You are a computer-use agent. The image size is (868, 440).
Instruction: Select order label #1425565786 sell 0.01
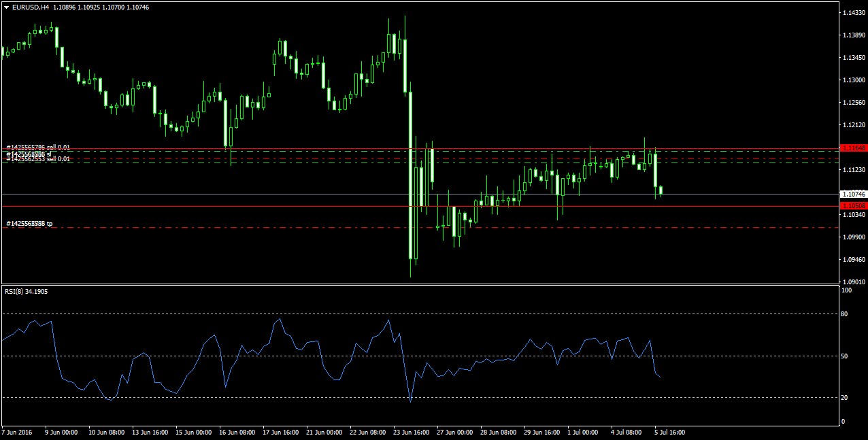pyautogui.click(x=38, y=147)
